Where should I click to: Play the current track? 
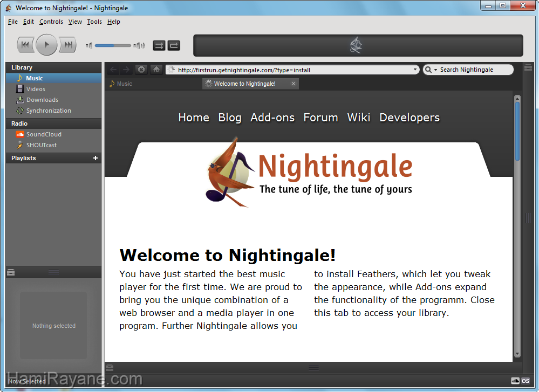pyautogui.click(x=46, y=45)
